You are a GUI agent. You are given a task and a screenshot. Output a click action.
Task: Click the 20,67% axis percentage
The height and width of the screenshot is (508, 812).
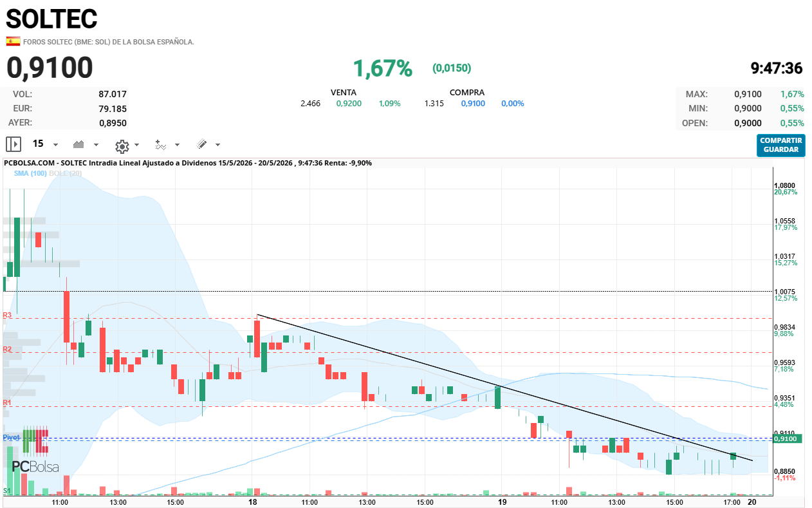[786, 192]
